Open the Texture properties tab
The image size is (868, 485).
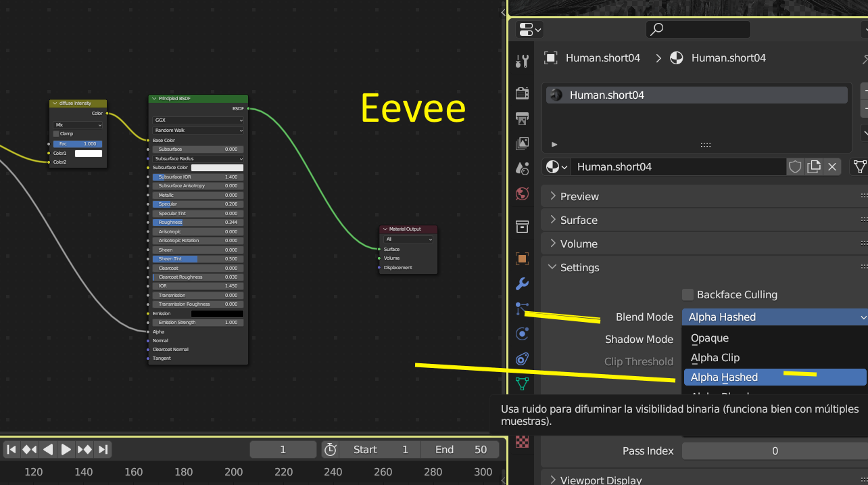(x=522, y=441)
